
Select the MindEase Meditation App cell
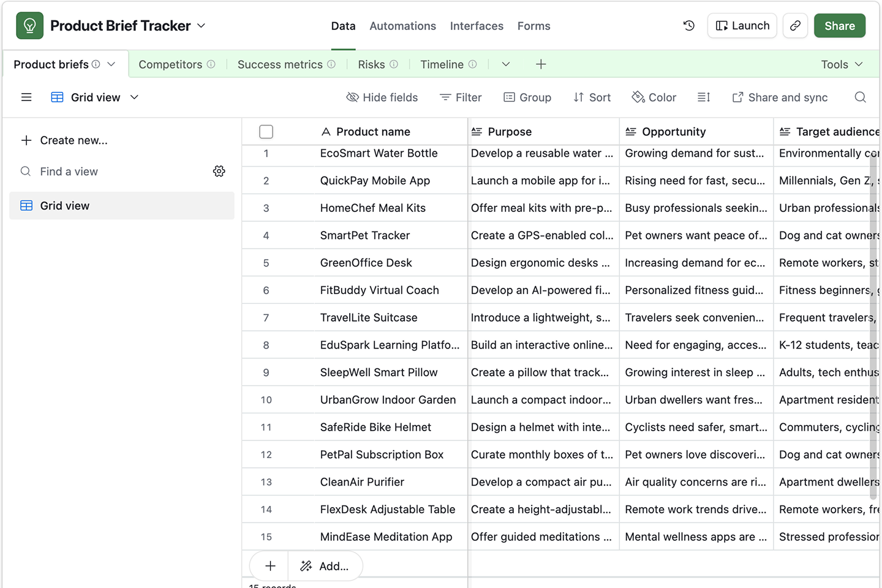coord(391,537)
